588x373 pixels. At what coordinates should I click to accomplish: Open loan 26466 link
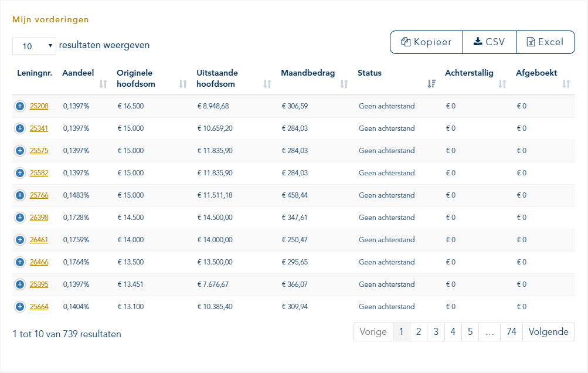pos(39,262)
